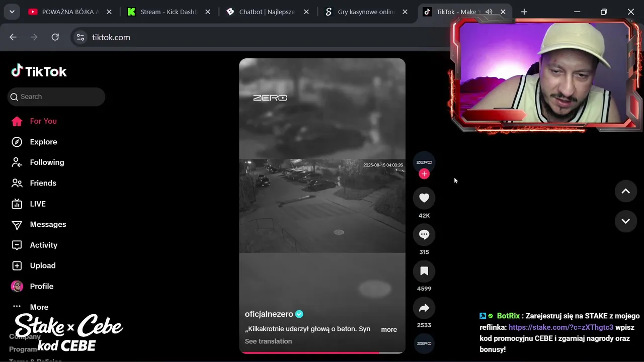Viewport: 644px width, 362px height.
Task: Mute the TikTok tab audio icon
Action: 489,12
